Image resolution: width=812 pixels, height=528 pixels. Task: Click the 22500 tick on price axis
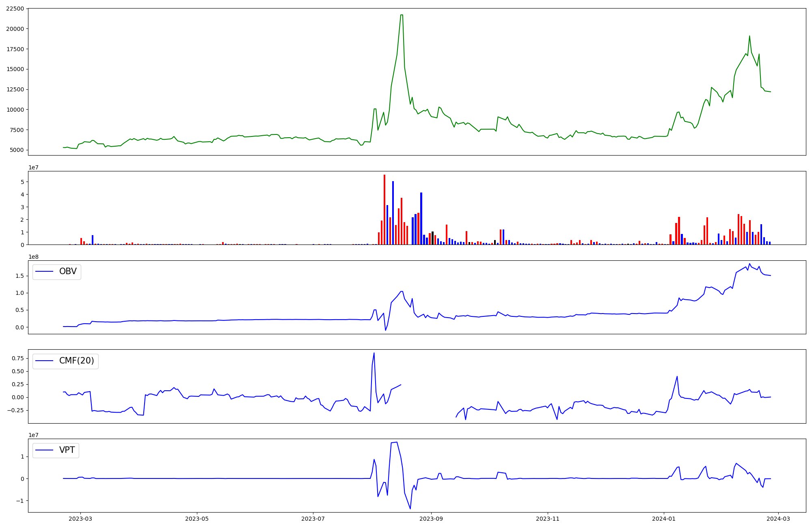[x=15, y=9]
